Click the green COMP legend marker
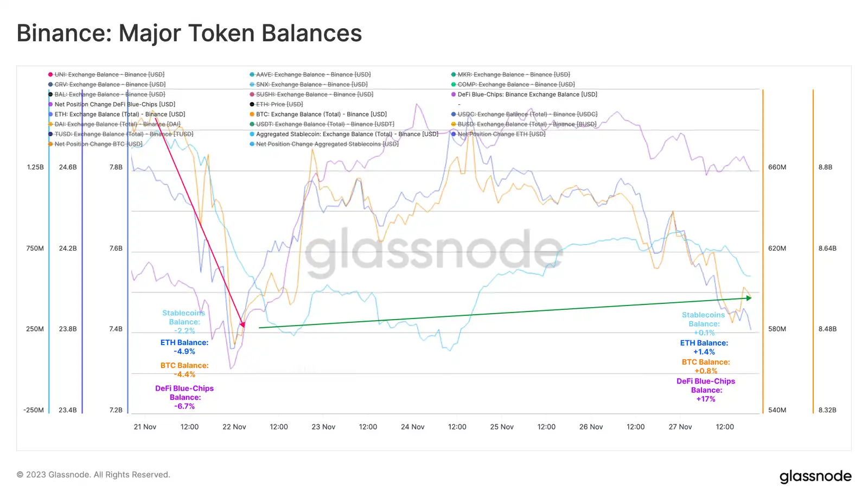 click(x=454, y=85)
